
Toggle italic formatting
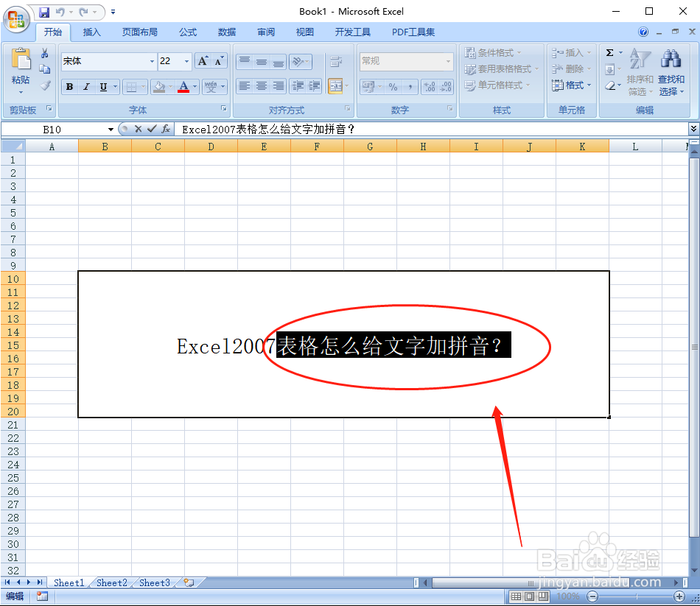coord(87,87)
